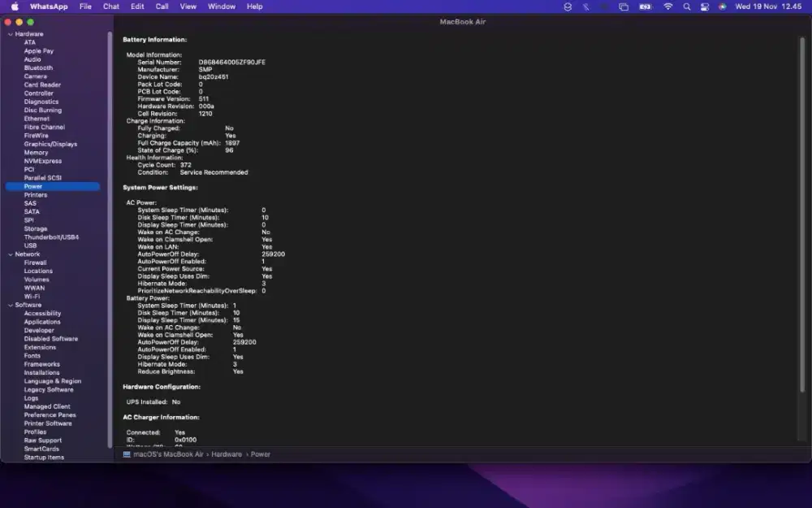Select Thunderbolt/USB4 in sidebar

click(x=51, y=237)
